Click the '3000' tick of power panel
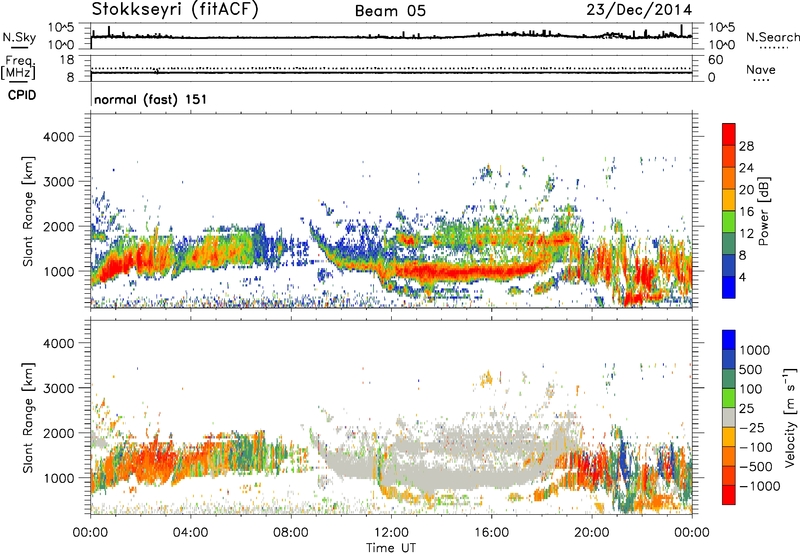The height and width of the screenshot is (554, 800). (x=59, y=182)
